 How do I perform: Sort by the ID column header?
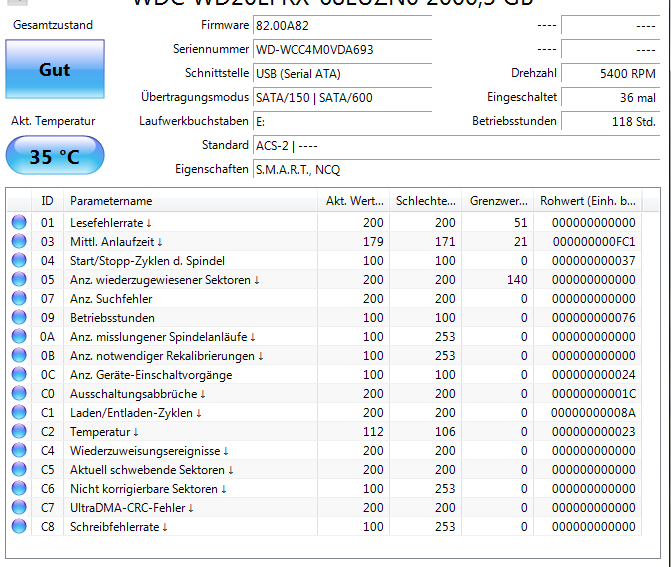pyautogui.click(x=48, y=201)
